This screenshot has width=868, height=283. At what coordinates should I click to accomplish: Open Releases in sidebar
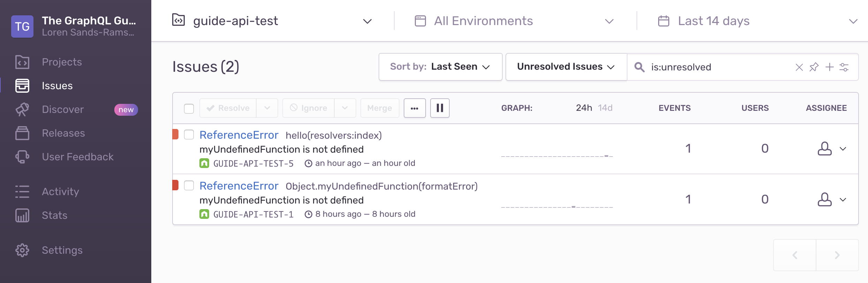63,133
